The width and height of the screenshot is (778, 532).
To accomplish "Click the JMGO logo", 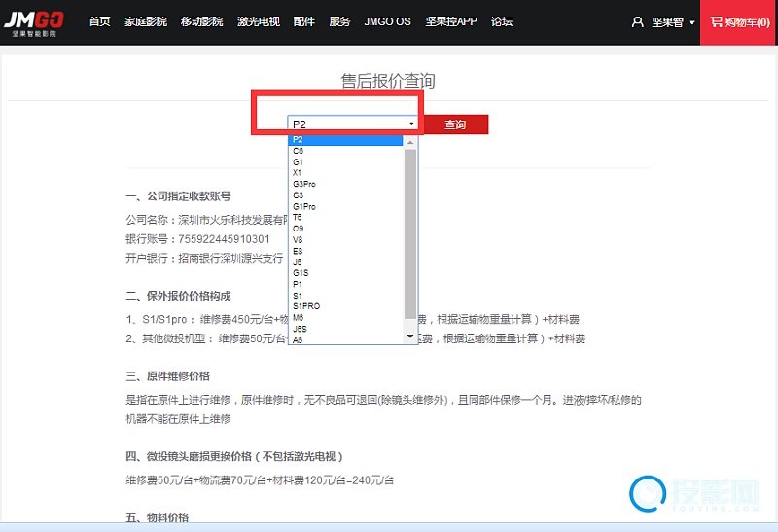I will coord(34,22).
